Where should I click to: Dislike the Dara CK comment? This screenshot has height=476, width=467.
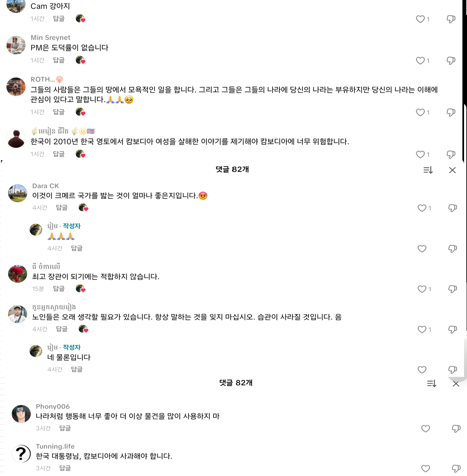[453, 208]
